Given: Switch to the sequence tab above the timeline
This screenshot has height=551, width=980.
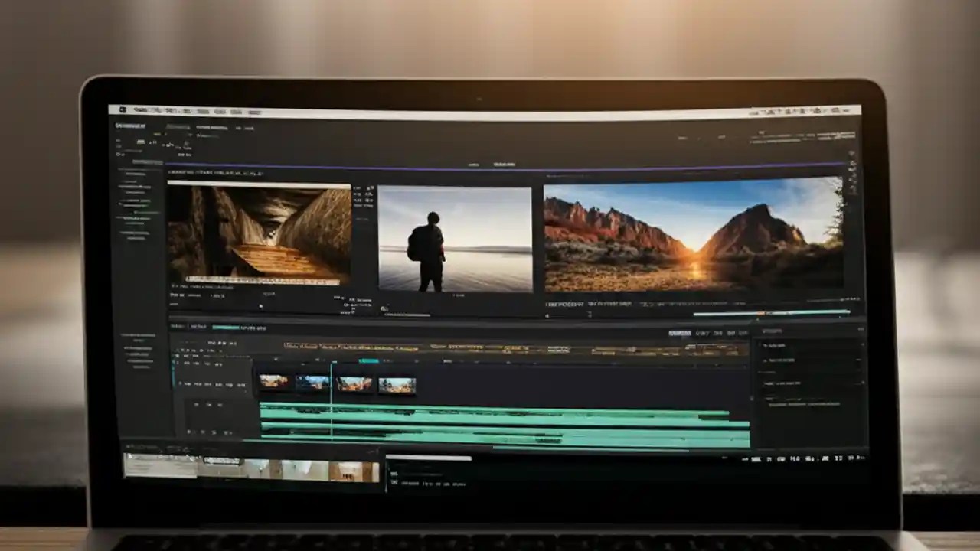Looking at the screenshot, I should point(226,325).
